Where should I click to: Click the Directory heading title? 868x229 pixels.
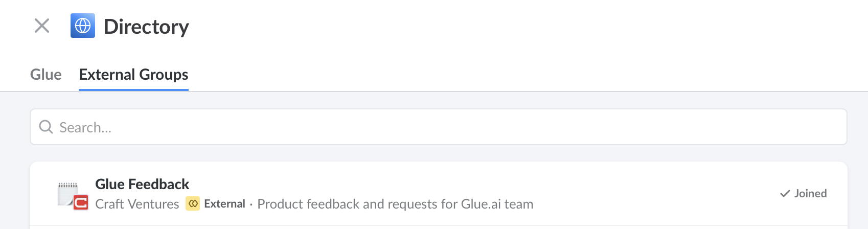pyautogui.click(x=146, y=27)
